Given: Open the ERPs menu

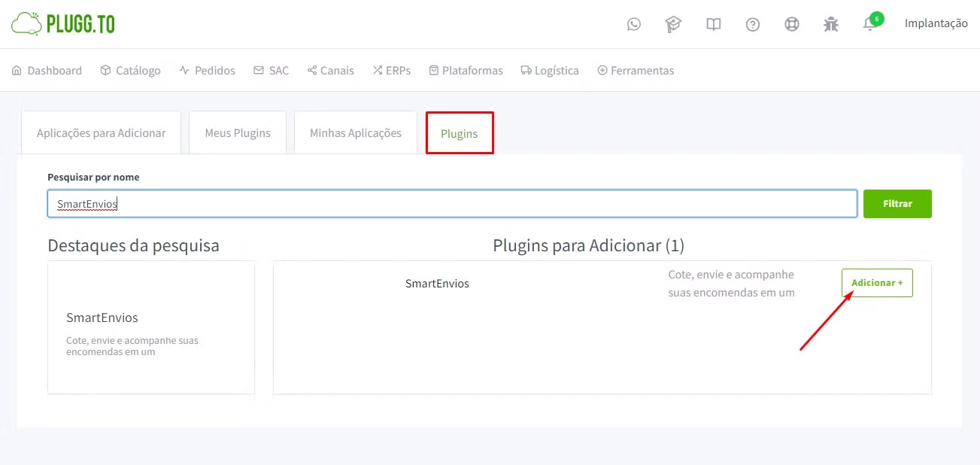Looking at the screenshot, I should click(x=392, y=70).
